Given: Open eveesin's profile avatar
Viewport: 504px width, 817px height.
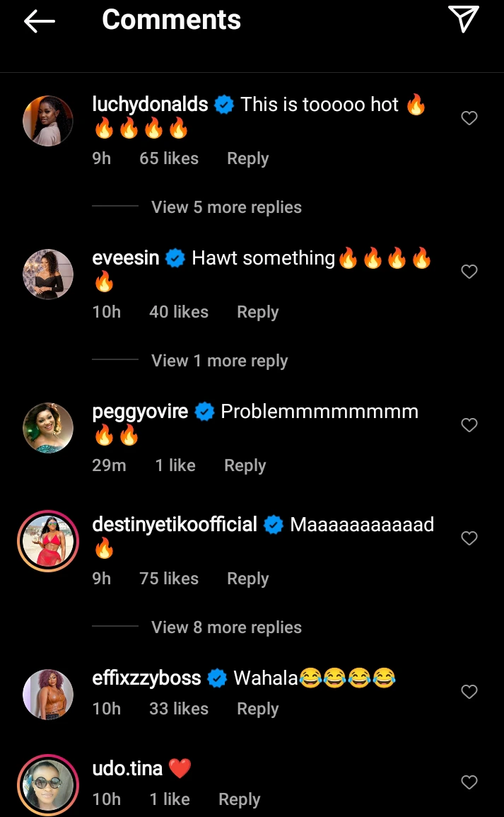Looking at the screenshot, I should click(x=48, y=274).
